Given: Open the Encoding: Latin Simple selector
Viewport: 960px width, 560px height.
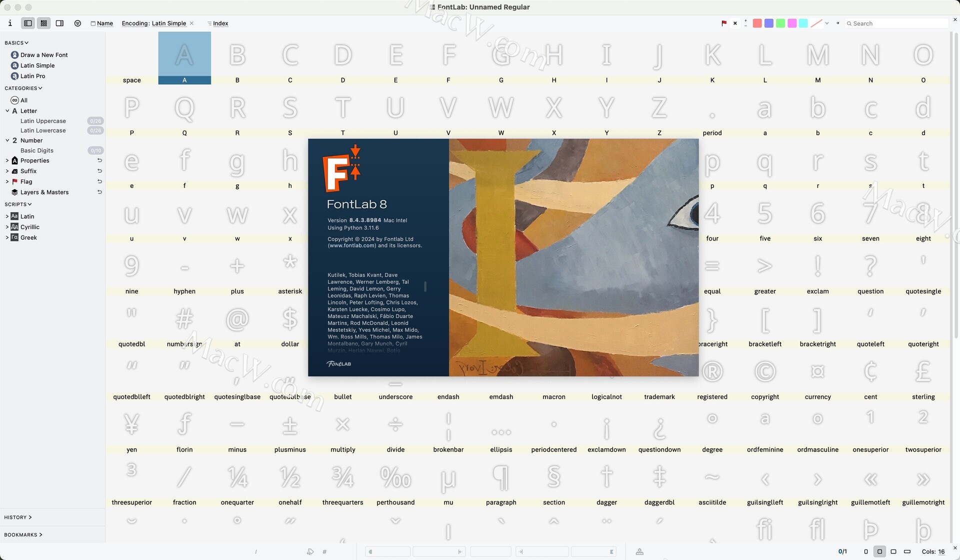Looking at the screenshot, I should click(154, 23).
